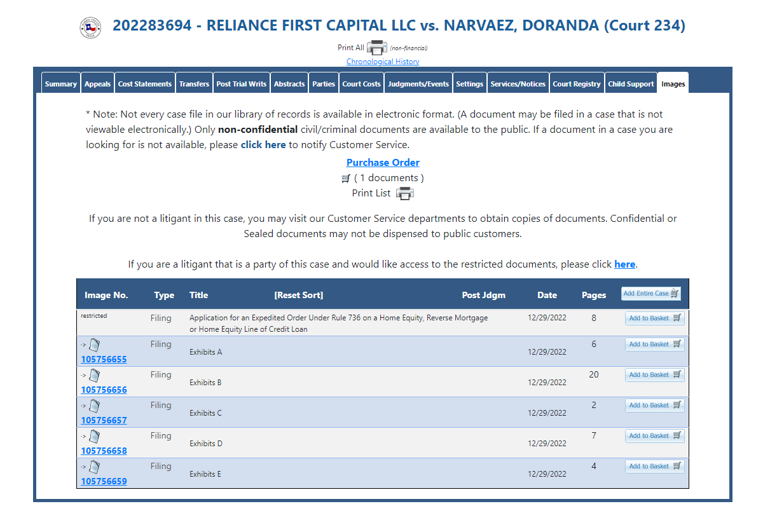This screenshot has height=532, width=777.
Task: Open document icon for Exhibits D
Action: (x=94, y=437)
